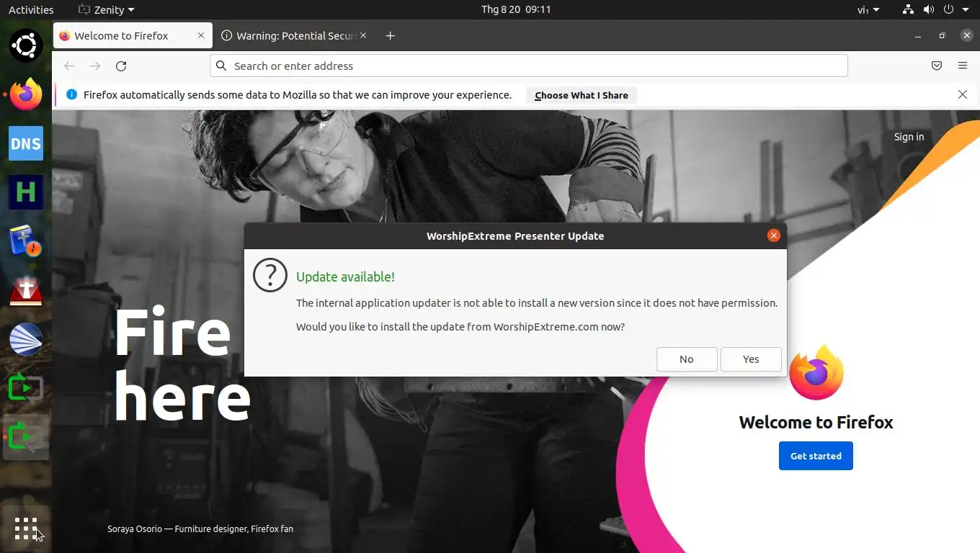This screenshot has width=980, height=553.
Task: Open the DNS app in dock
Action: click(x=26, y=143)
